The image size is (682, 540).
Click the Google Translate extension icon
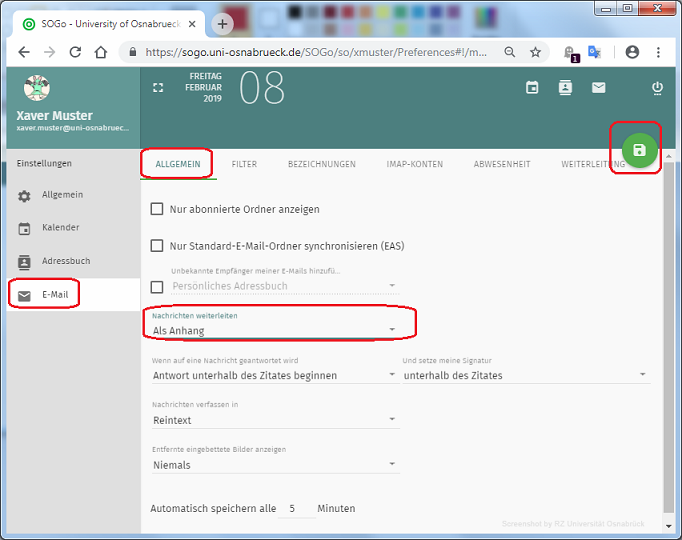coord(594,52)
